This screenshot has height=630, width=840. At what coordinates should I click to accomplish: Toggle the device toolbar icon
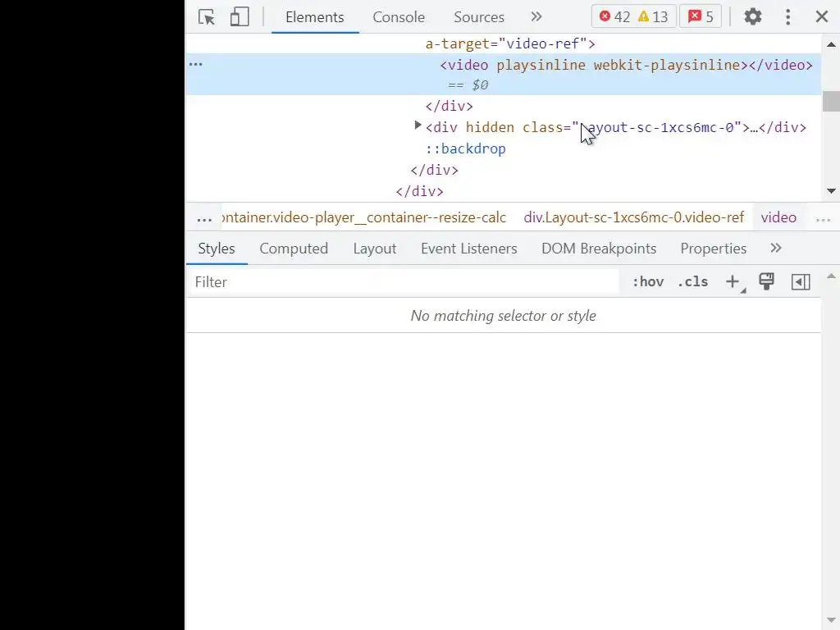[240, 17]
